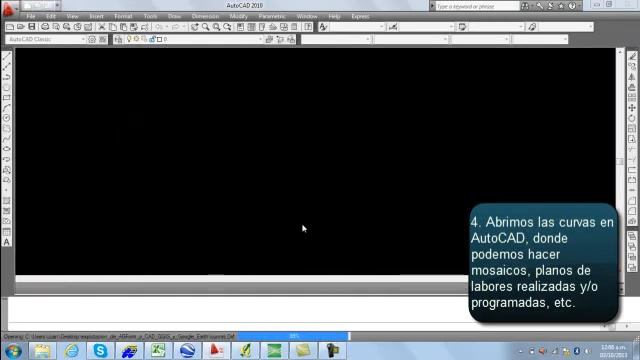Click the Match Properties icon
640x360 pixels.
pyautogui.click(x=145, y=27)
